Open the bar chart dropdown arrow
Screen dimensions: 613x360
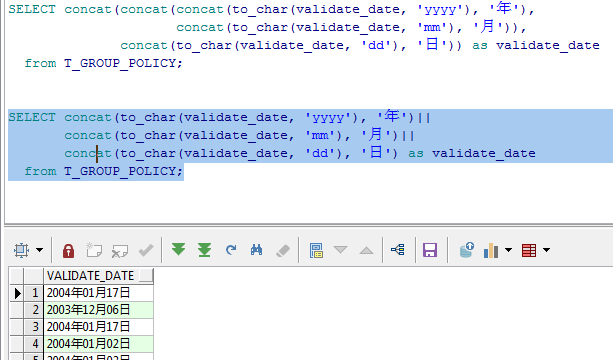[x=508, y=250]
